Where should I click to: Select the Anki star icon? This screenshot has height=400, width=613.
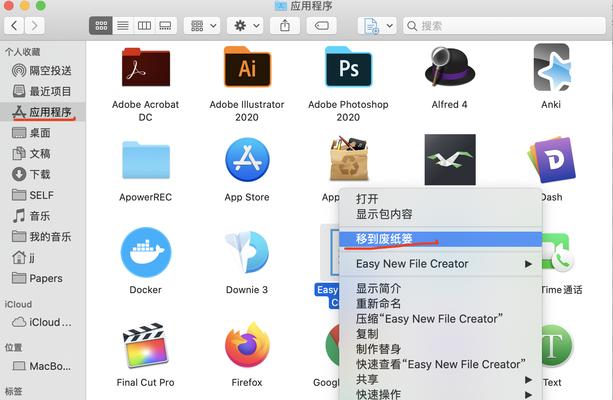[x=552, y=67]
